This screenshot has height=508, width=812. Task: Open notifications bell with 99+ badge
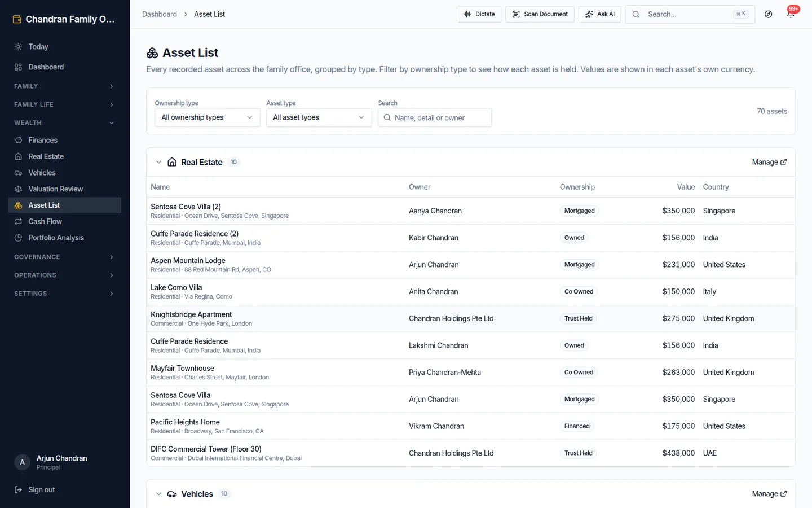point(791,14)
